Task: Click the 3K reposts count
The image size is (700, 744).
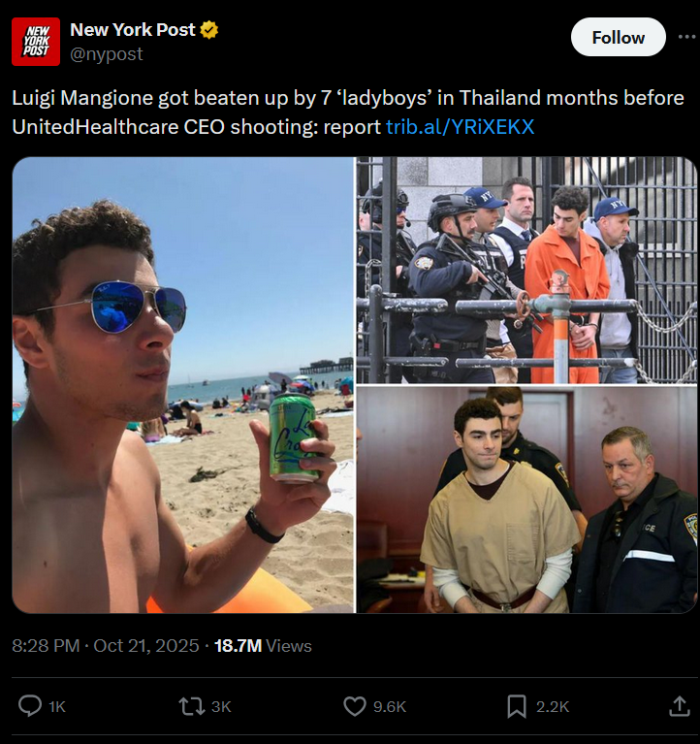Action: pos(221,706)
